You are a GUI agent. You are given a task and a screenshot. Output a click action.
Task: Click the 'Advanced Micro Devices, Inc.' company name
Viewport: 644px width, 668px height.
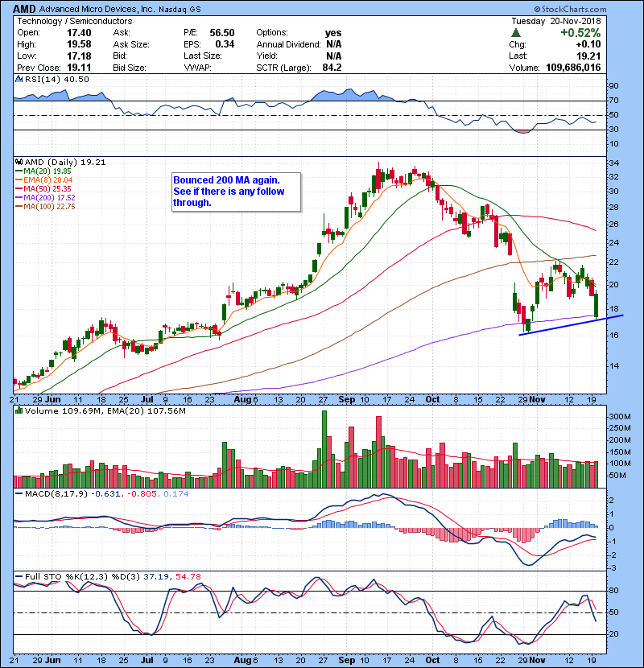point(97,9)
